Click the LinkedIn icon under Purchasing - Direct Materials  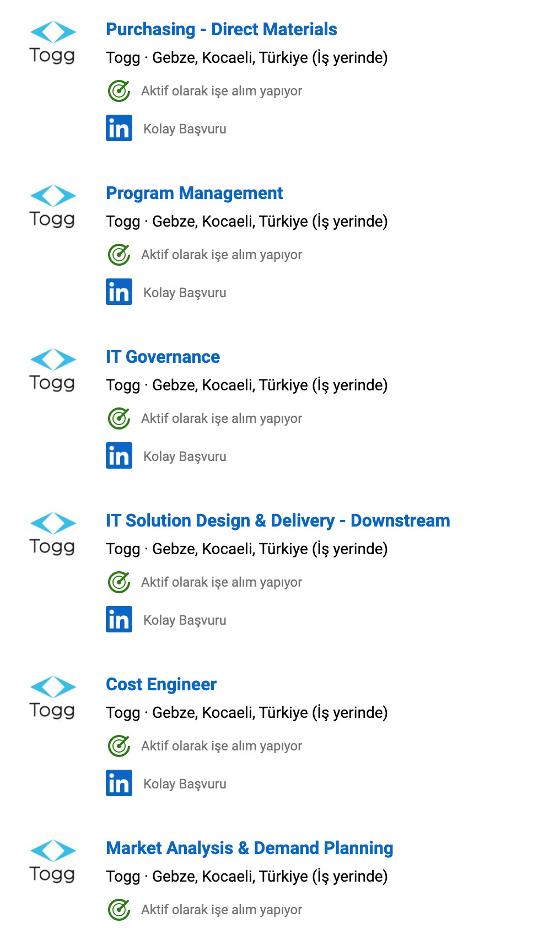tap(119, 128)
